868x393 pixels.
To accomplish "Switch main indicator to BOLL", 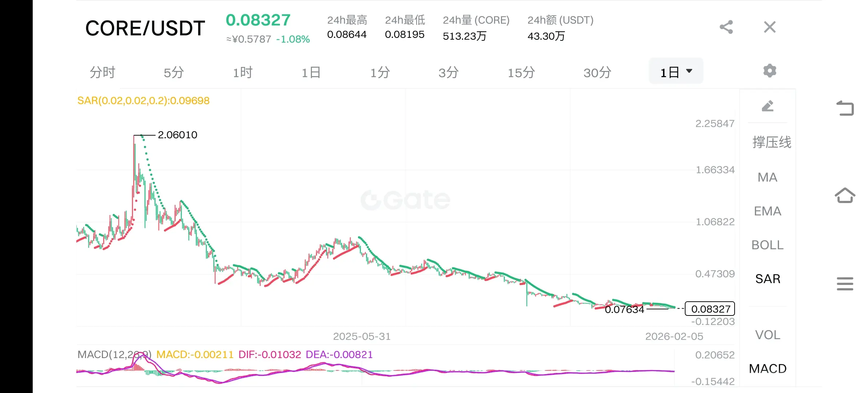I will tap(767, 245).
